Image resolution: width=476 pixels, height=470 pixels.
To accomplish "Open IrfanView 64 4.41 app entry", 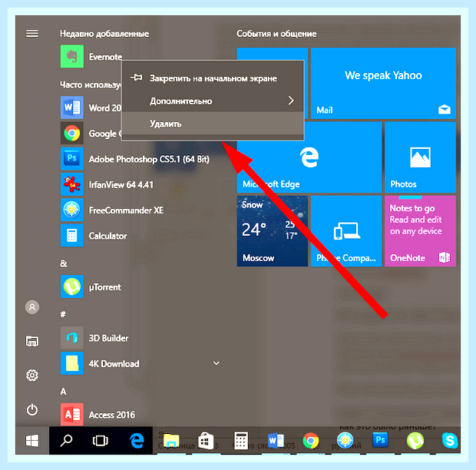I will (107, 184).
